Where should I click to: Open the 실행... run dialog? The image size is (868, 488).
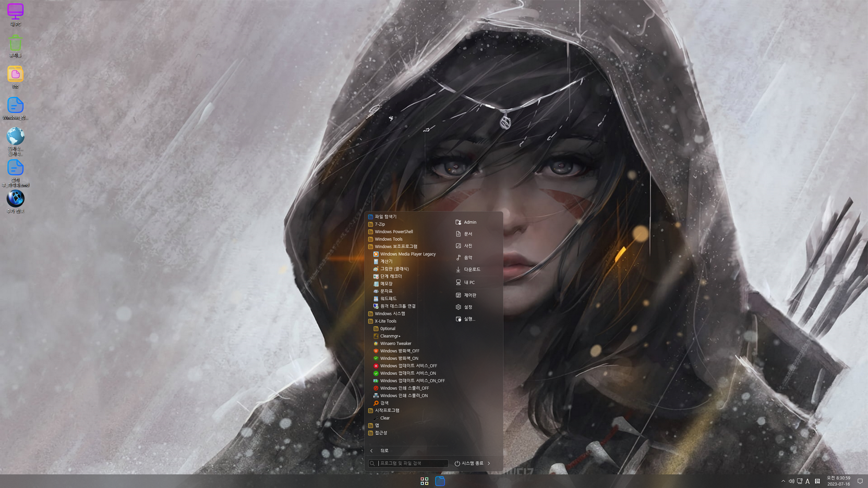(x=465, y=319)
